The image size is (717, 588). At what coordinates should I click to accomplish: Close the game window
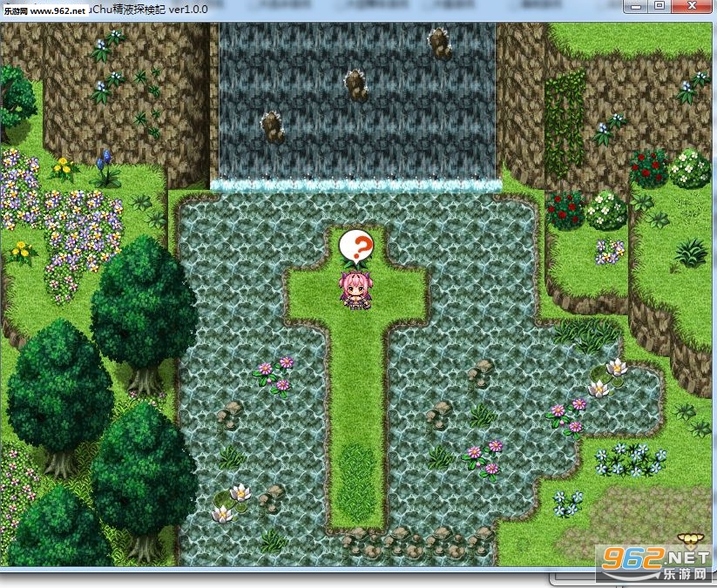692,6
